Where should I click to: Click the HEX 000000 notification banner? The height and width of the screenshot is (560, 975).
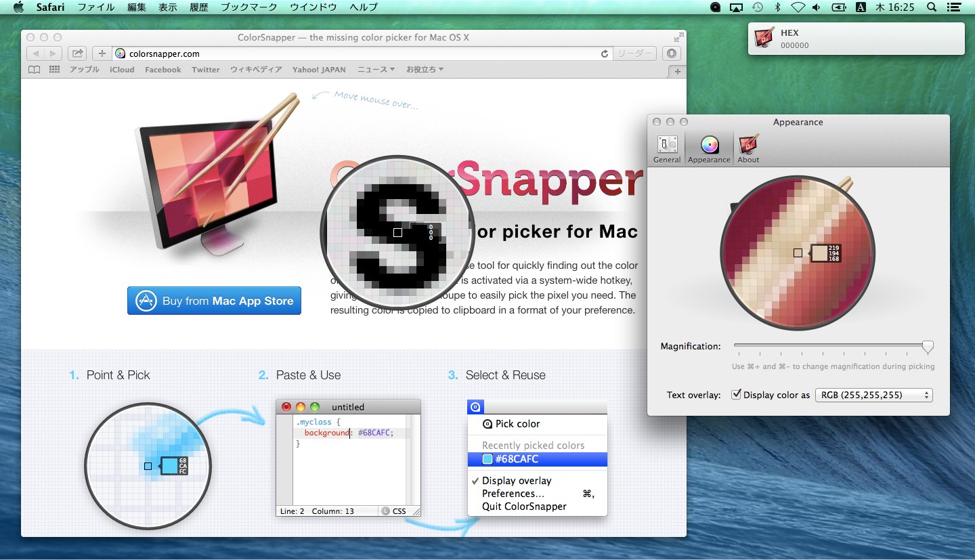pos(857,39)
